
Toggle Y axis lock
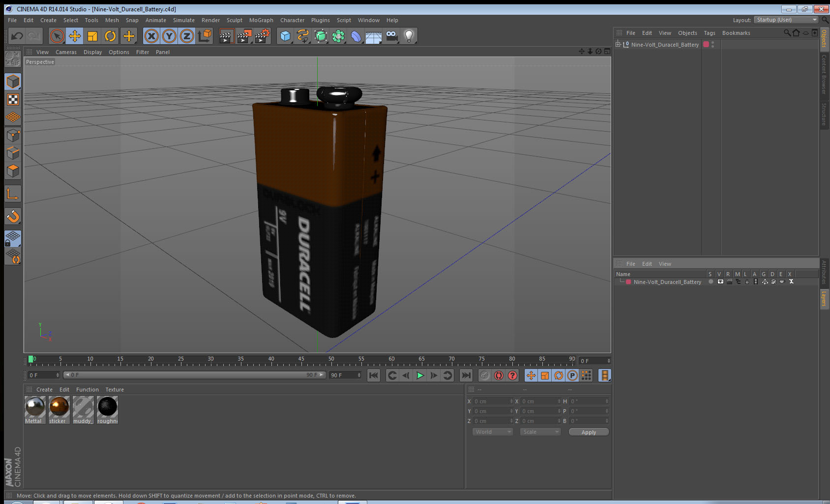(x=169, y=36)
